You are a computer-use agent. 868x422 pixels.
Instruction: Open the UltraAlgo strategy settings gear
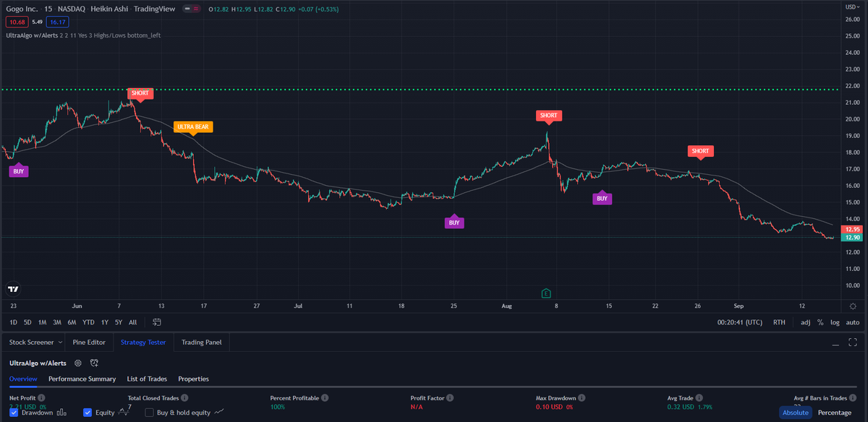(x=78, y=363)
